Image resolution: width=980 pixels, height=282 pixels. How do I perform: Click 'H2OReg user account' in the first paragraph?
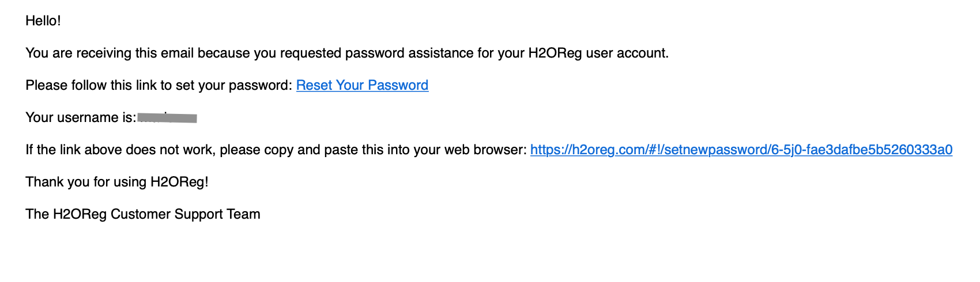coord(598,53)
